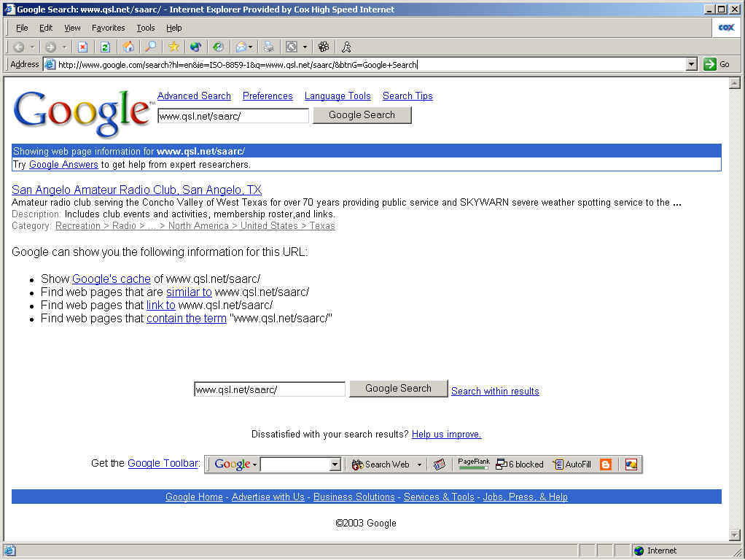Print the page using the printer icon

click(269, 47)
